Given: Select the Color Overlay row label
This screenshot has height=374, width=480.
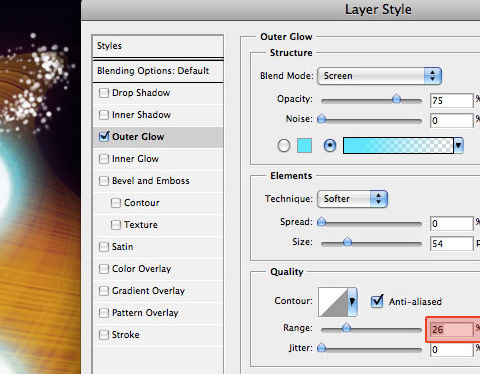Looking at the screenshot, I should [141, 269].
